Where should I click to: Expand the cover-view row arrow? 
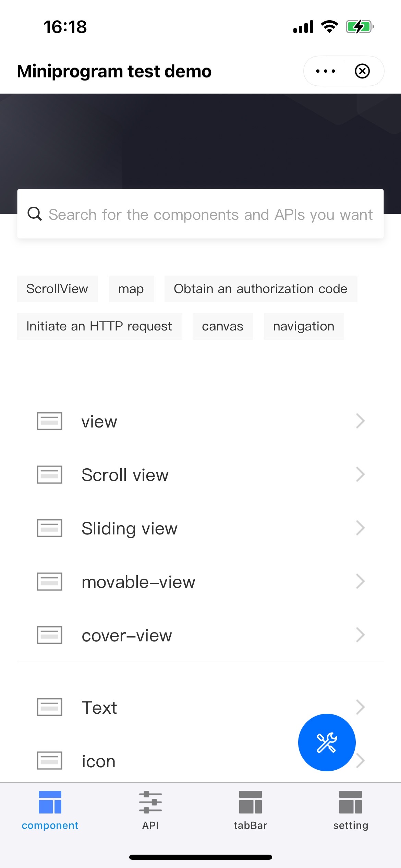[x=360, y=635]
